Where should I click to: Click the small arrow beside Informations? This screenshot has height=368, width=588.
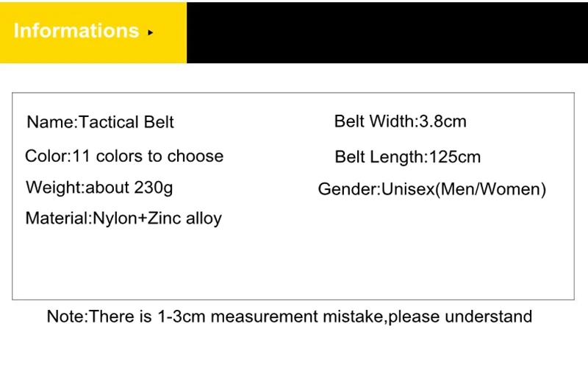(x=151, y=32)
